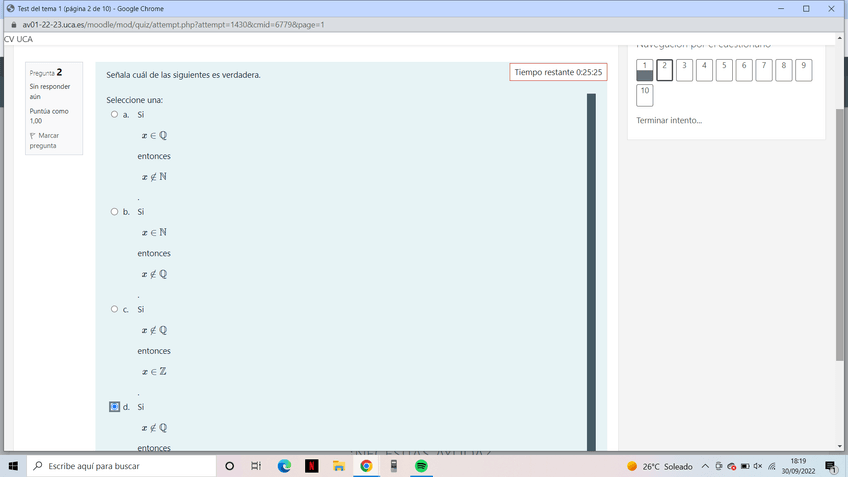Open Microsoft Edge from the taskbar
848x477 pixels.
point(284,466)
